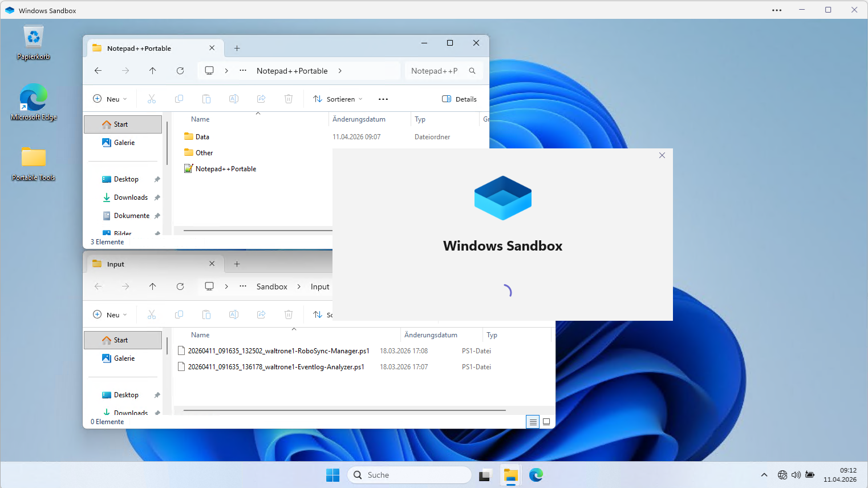
Task: Open the Windows Start menu
Action: click(332, 475)
